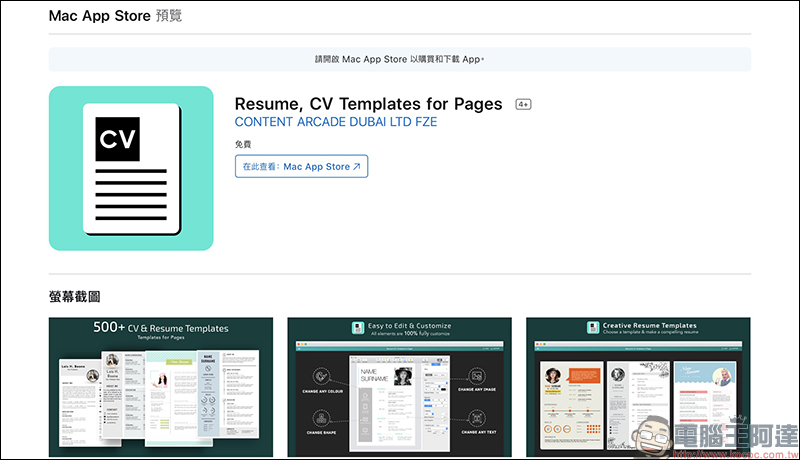Click the Mac App Store view button
Image resolution: width=800 pixels, height=460 pixels.
(302, 166)
